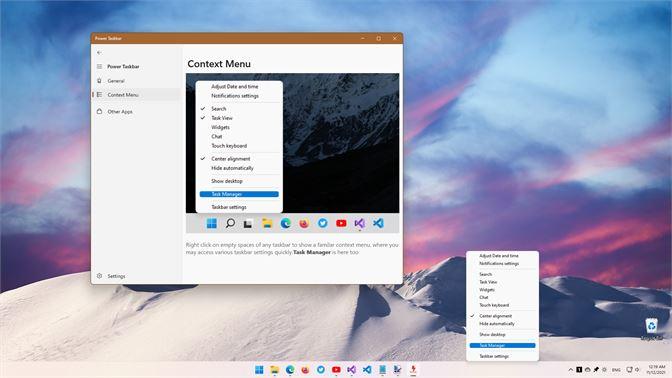Open the Other Apps sidebar page
Image resolution: width=672 pixels, height=378 pixels.
pyautogui.click(x=136, y=111)
